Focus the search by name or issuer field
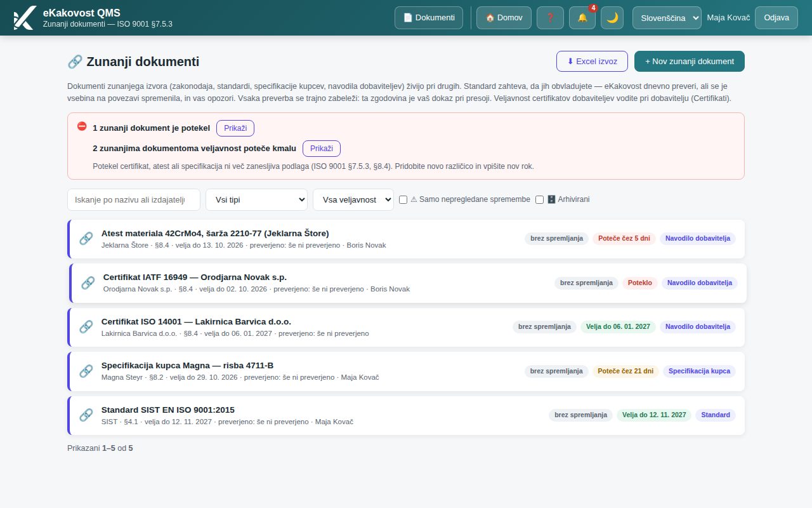The width and height of the screenshot is (812, 508). (134, 199)
